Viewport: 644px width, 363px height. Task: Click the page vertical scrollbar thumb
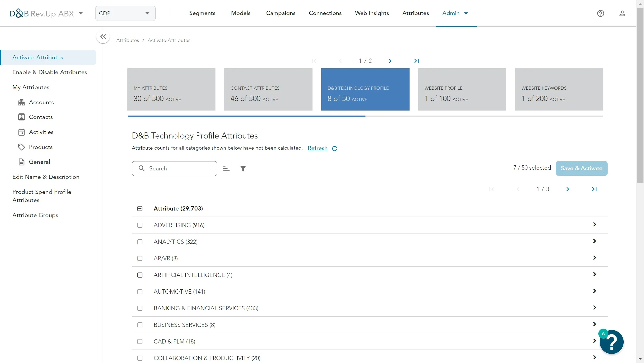(640, 95)
